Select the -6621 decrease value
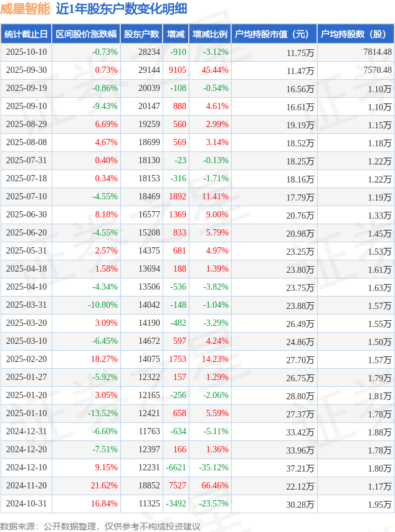Image resolution: width=395 pixels, height=532 pixels. [x=176, y=468]
